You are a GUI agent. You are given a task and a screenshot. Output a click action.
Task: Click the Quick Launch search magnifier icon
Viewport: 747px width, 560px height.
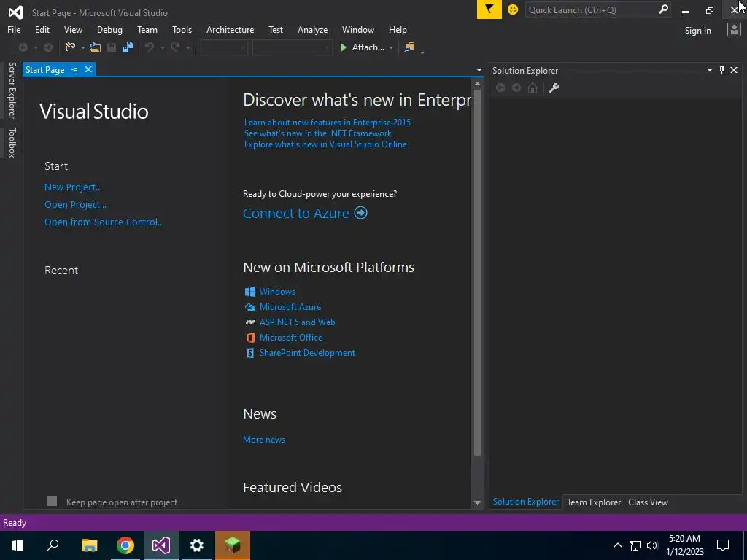tap(663, 9)
